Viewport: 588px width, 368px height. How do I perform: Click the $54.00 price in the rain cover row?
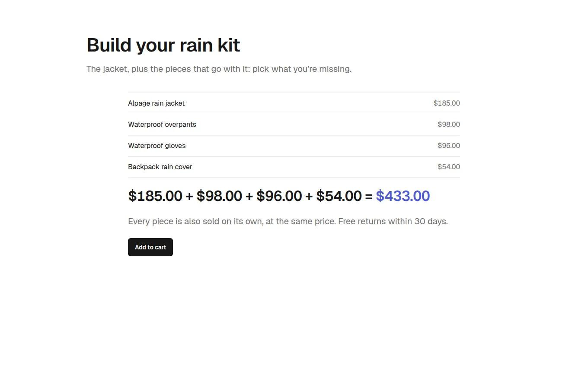[449, 167]
